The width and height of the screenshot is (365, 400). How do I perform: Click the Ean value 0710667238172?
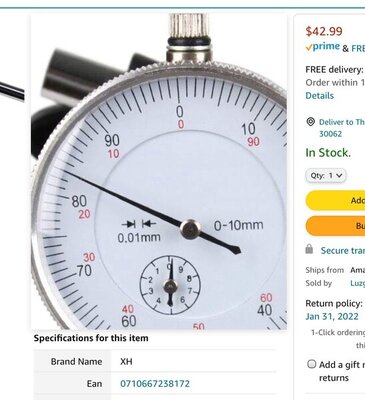click(155, 383)
